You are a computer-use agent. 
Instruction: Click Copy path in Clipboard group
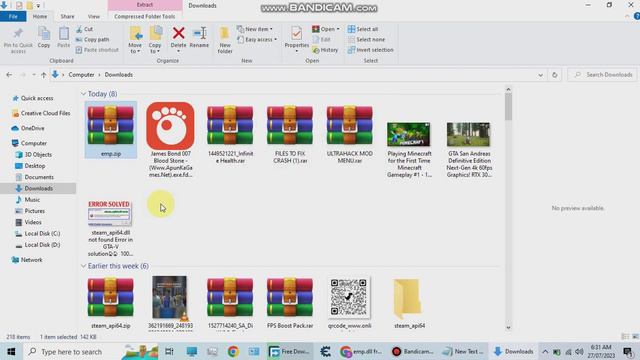[x=93, y=40]
